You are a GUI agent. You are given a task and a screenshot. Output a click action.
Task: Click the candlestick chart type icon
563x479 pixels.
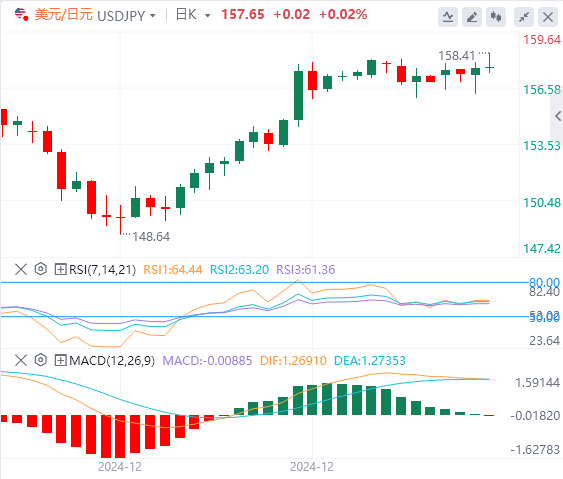click(x=496, y=17)
